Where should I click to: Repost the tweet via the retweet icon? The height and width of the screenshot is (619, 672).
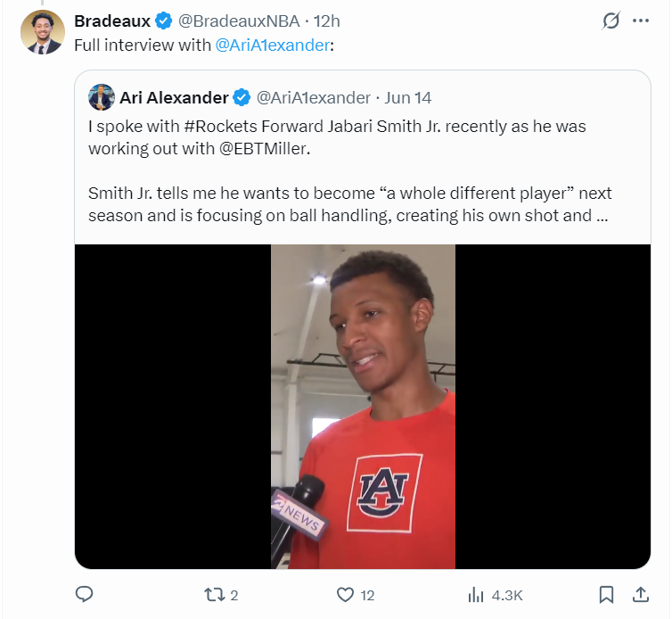(214, 595)
